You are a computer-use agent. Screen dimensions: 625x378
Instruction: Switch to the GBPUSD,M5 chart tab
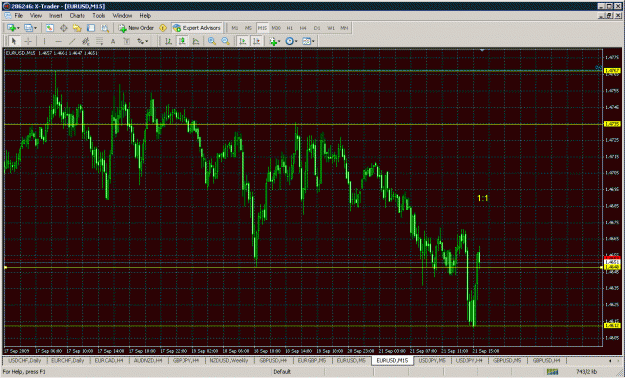pos(507,360)
